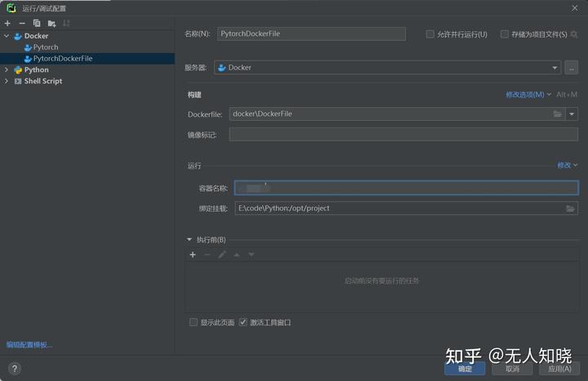Click the container name input field
The width and height of the screenshot is (588, 381).
coord(406,188)
